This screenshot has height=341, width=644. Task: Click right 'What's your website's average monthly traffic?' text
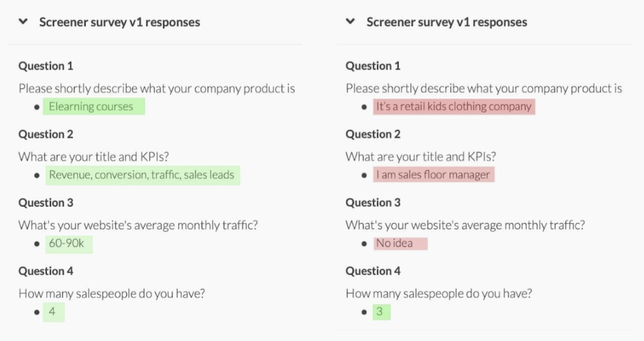[465, 225]
